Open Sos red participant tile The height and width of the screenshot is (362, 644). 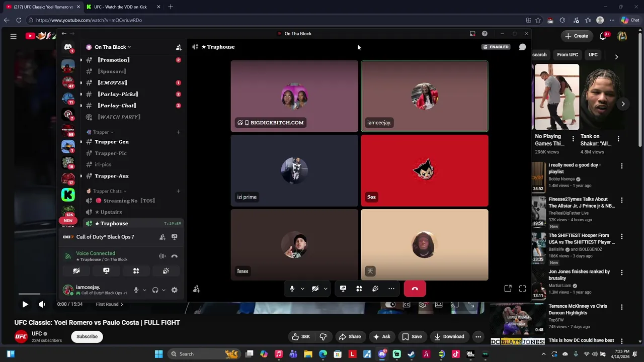424,170
